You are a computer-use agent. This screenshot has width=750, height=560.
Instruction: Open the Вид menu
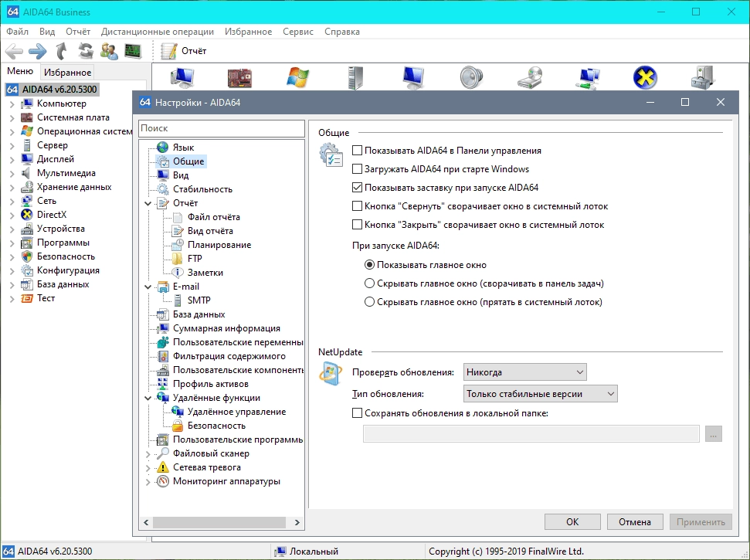pos(47,32)
